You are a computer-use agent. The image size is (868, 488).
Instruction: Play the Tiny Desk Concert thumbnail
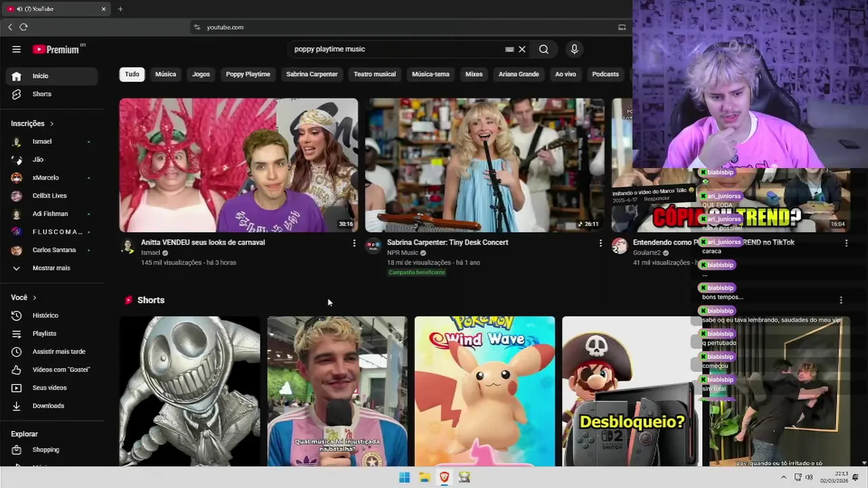tap(485, 165)
